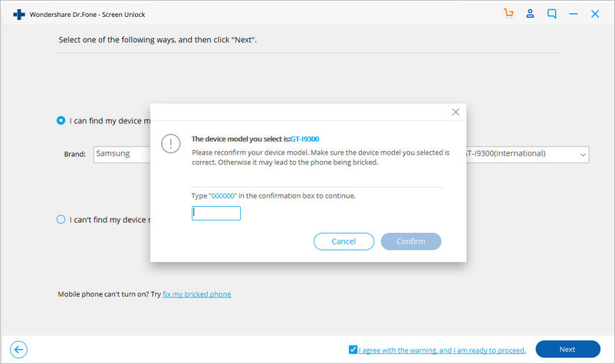
Task: Open the user account icon
Action: point(530,14)
